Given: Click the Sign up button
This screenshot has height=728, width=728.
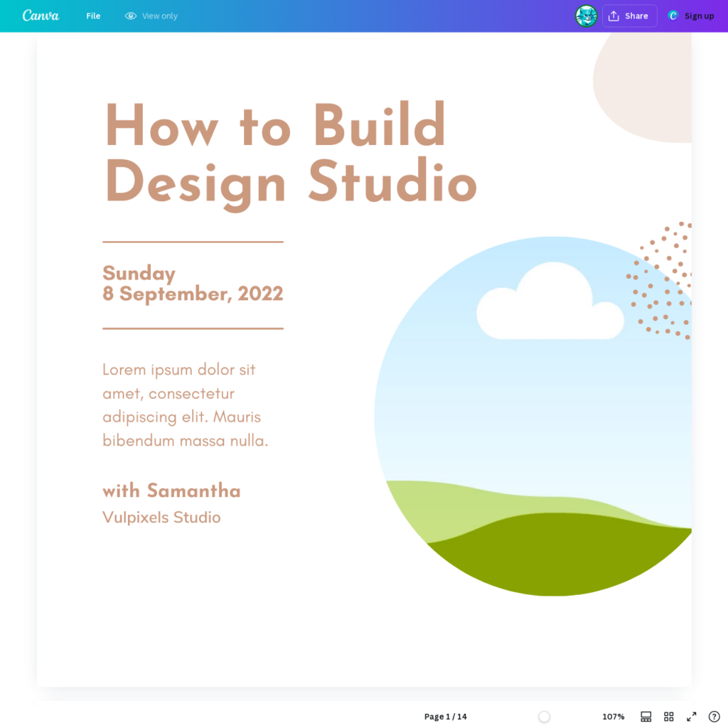Looking at the screenshot, I should [x=691, y=16].
